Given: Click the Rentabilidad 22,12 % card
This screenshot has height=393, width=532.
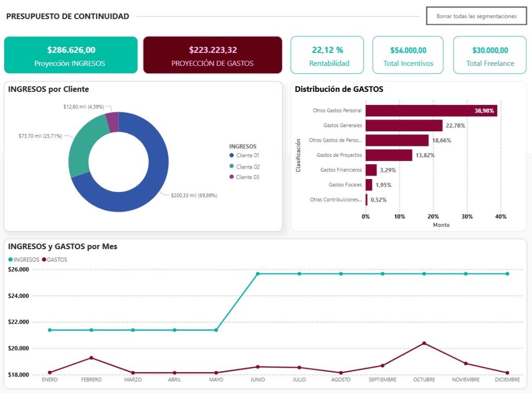Looking at the screenshot, I should tap(327, 55).
